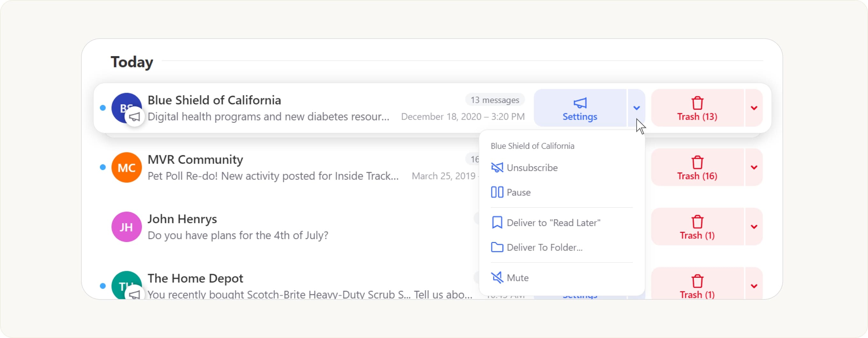Toggle the unread dot on Blue Shield of California
This screenshot has height=338, width=868.
[102, 108]
